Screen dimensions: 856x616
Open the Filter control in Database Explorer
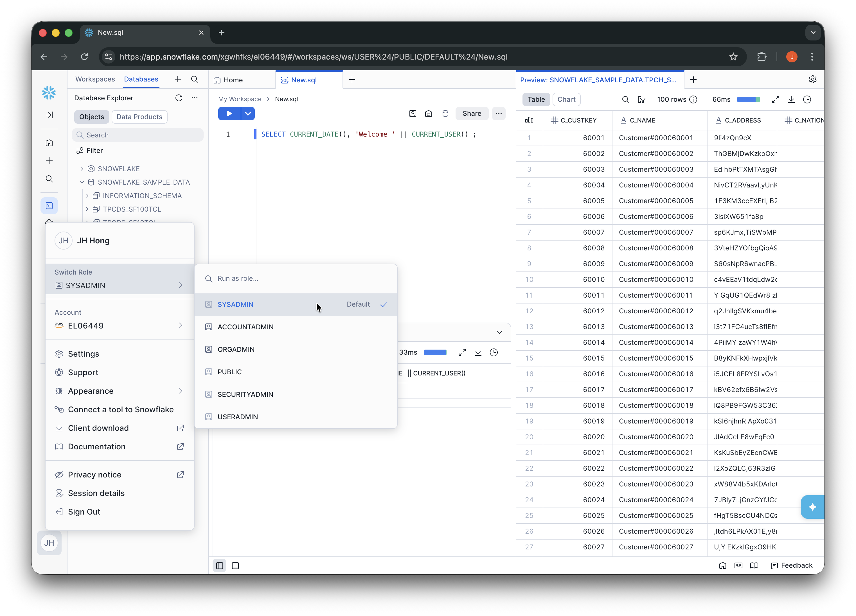click(x=89, y=151)
